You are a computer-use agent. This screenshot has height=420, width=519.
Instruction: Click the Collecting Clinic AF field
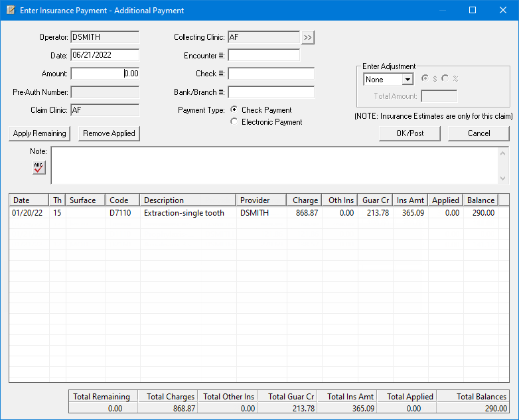click(263, 37)
